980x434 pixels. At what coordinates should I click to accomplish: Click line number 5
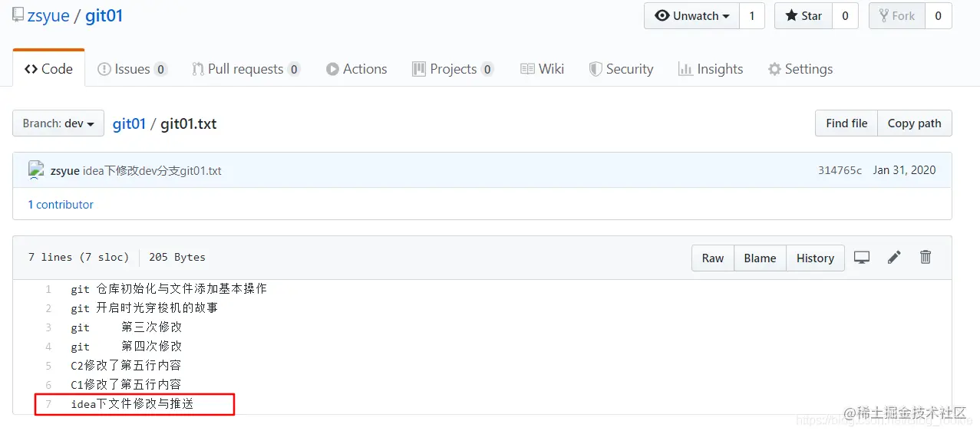point(48,366)
